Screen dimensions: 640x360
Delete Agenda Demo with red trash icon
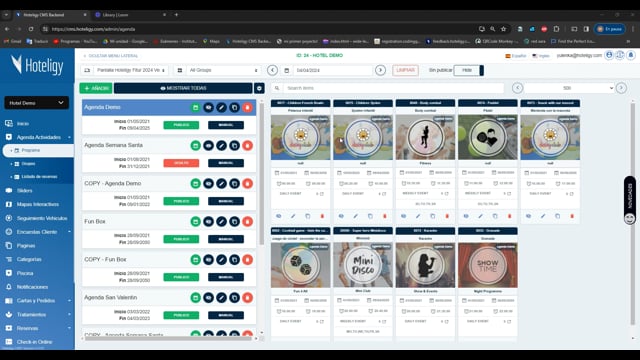pyautogui.click(x=247, y=108)
